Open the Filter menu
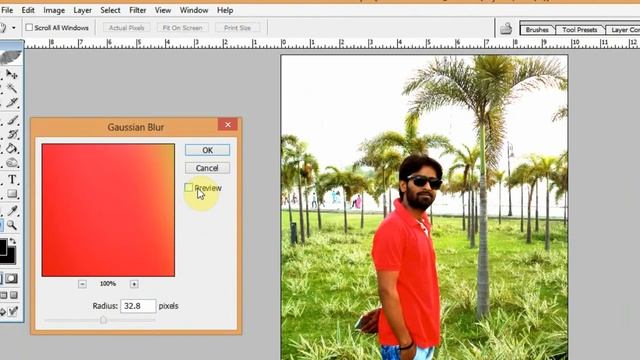The height and width of the screenshot is (360, 640). tap(138, 10)
